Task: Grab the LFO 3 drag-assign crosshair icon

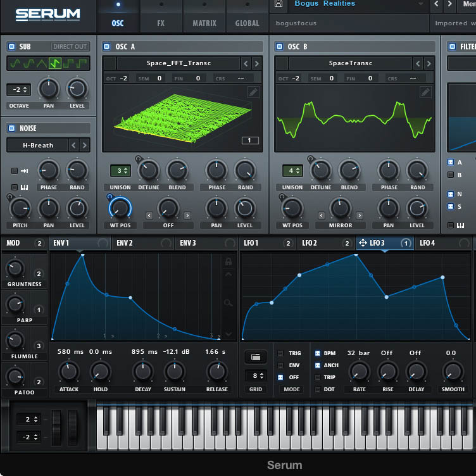Action: coord(363,243)
